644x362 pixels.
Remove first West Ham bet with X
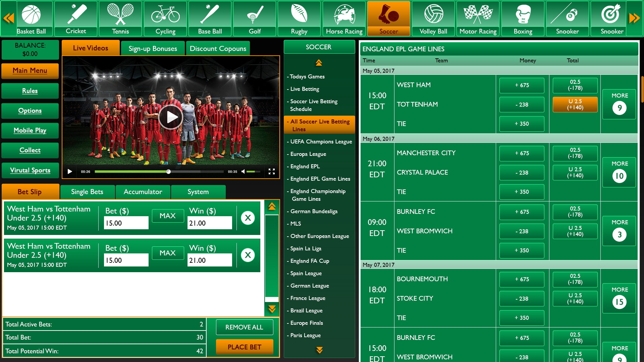(x=248, y=218)
